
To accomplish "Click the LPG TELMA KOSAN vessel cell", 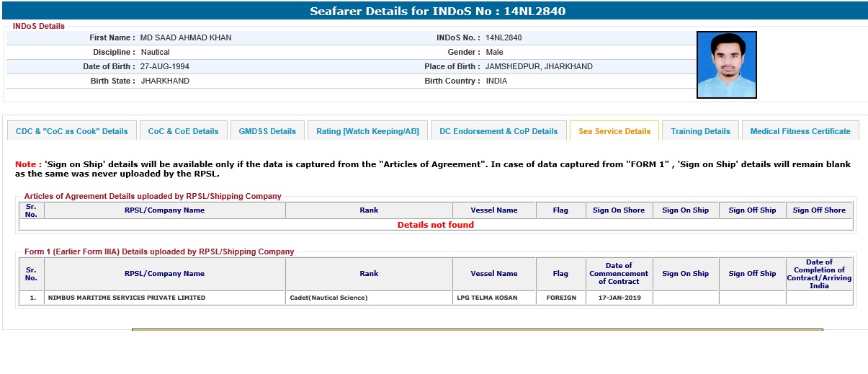I will (x=486, y=298).
